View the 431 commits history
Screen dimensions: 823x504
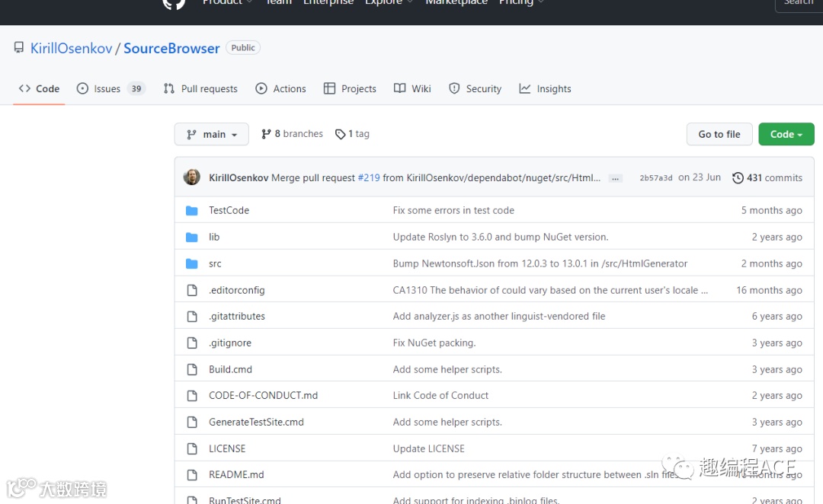click(767, 178)
